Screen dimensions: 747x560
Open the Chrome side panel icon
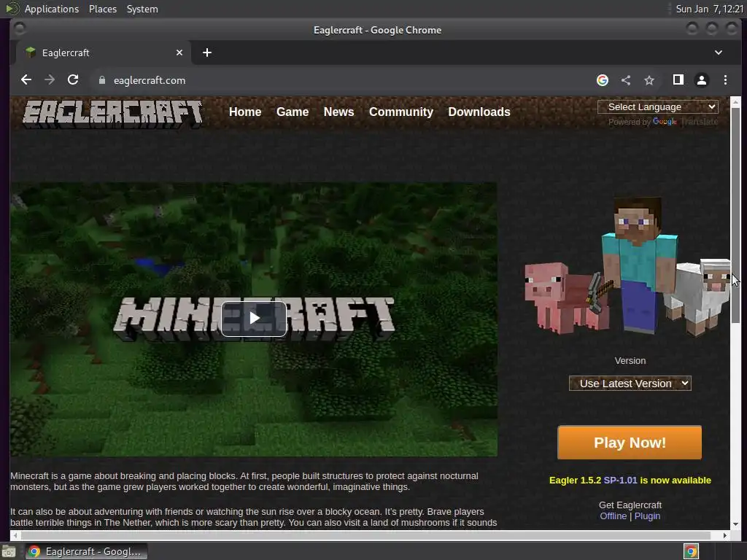[678, 80]
